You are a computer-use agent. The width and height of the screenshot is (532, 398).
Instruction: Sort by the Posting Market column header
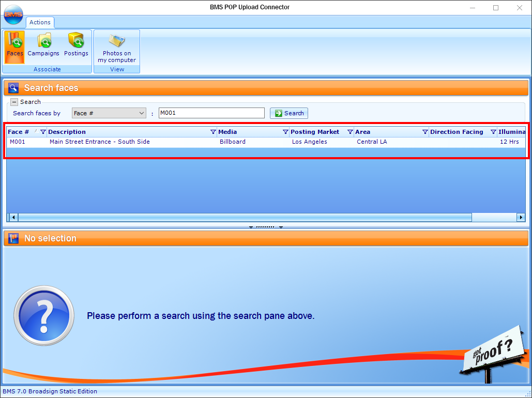pyautogui.click(x=315, y=132)
